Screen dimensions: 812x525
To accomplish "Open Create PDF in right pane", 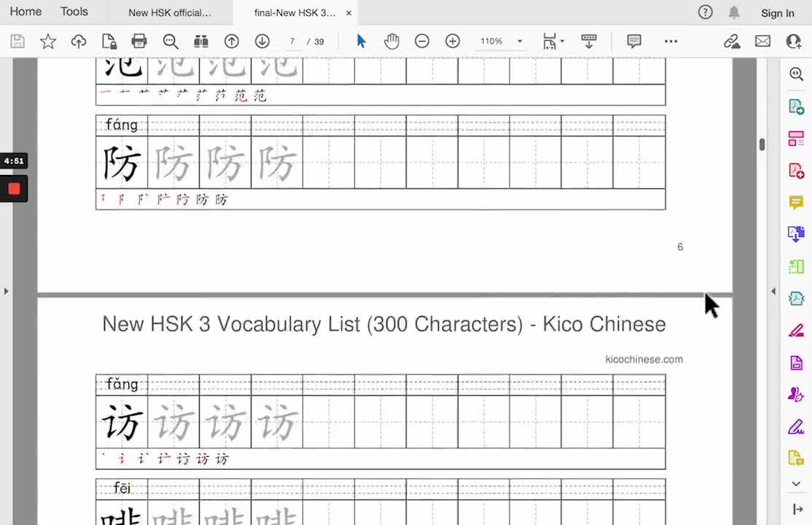I will [x=796, y=171].
